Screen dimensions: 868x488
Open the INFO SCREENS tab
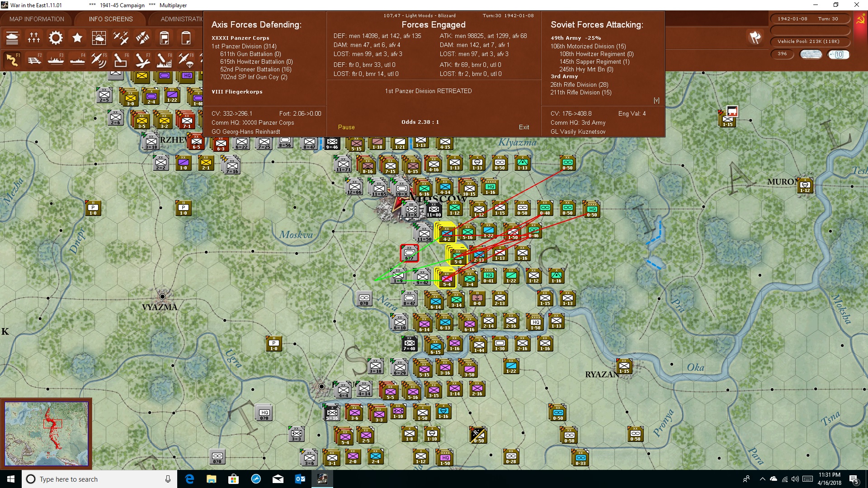pos(111,19)
